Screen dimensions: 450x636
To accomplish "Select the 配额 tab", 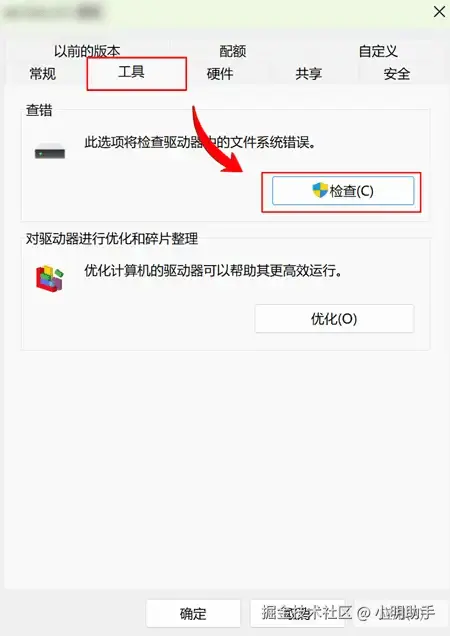I will [x=233, y=51].
